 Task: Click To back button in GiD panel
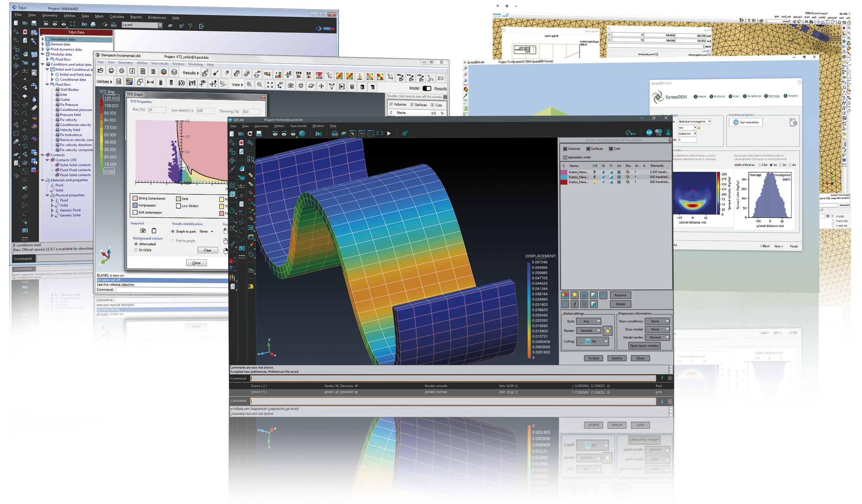(x=593, y=358)
